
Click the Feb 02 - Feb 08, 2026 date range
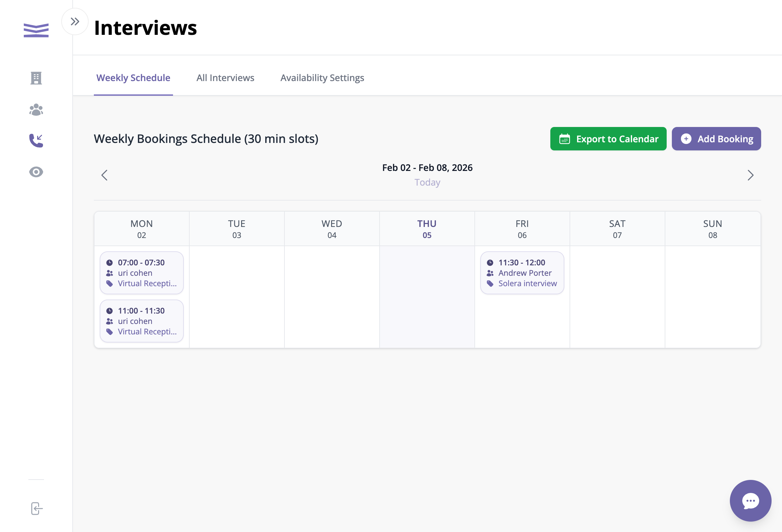point(427,167)
